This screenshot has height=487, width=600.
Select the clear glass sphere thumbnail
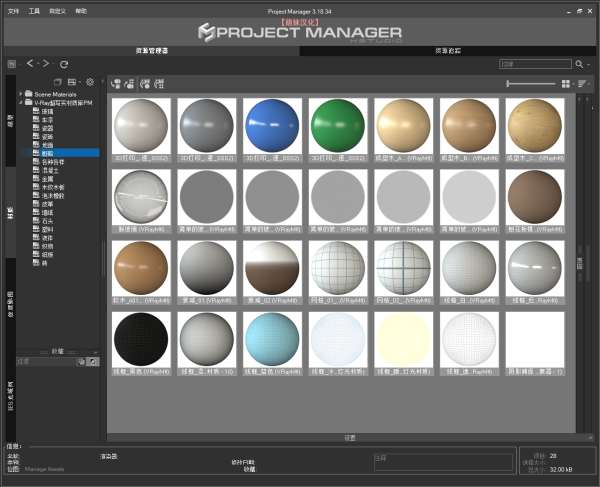pyautogui.click(x=141, y=197)
